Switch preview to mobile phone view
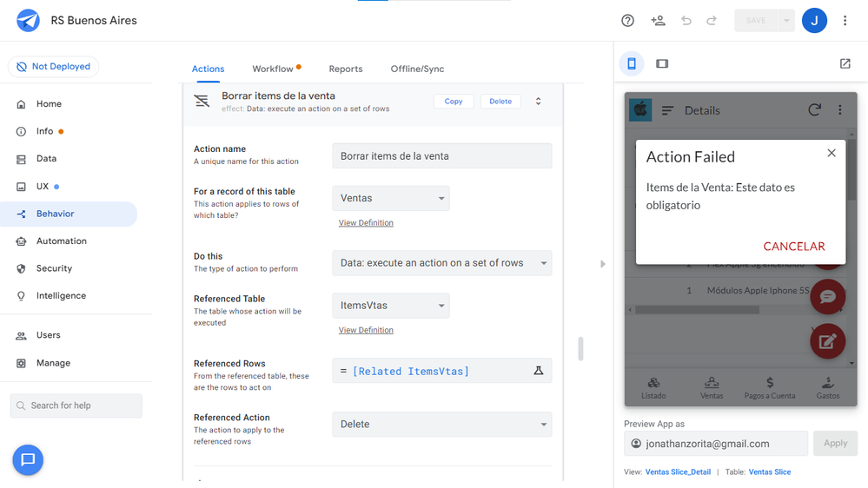 pos(631,63)
